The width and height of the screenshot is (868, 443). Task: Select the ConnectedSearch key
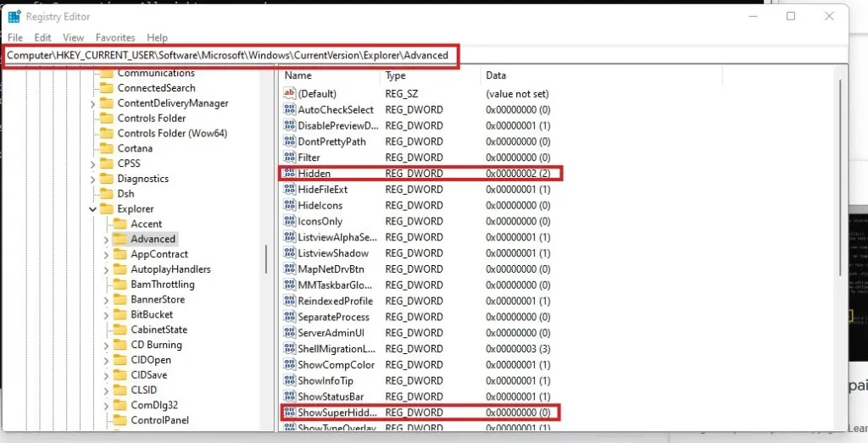click(156, 88)
